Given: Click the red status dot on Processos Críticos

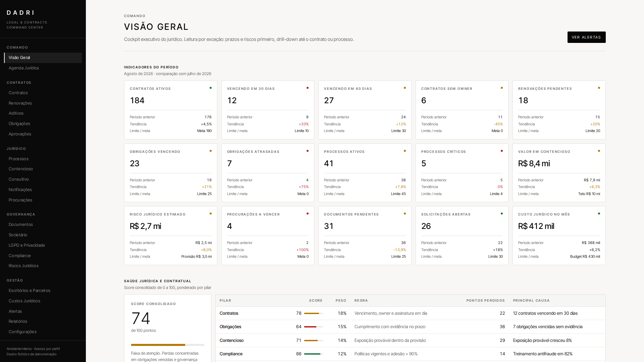Looking at the screenshot, I should click(x=502, y=151).
